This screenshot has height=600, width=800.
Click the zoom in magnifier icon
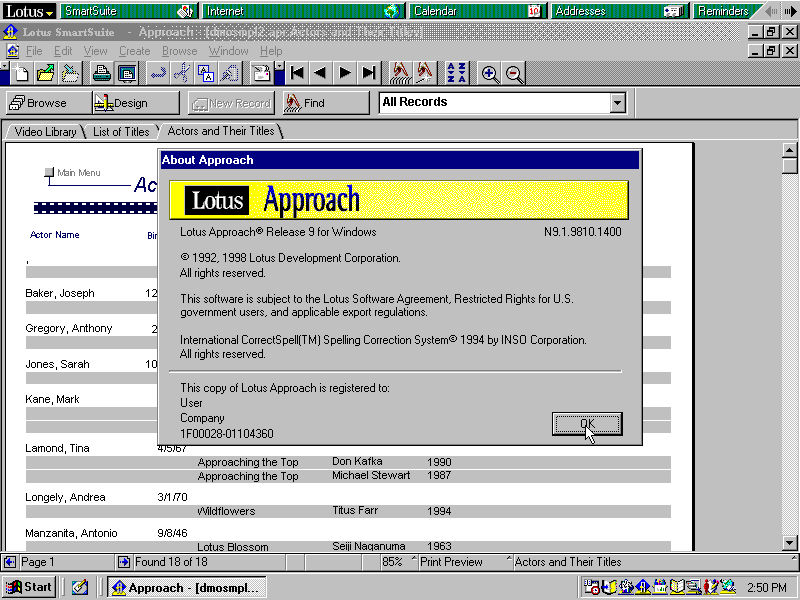pos(490,73)
